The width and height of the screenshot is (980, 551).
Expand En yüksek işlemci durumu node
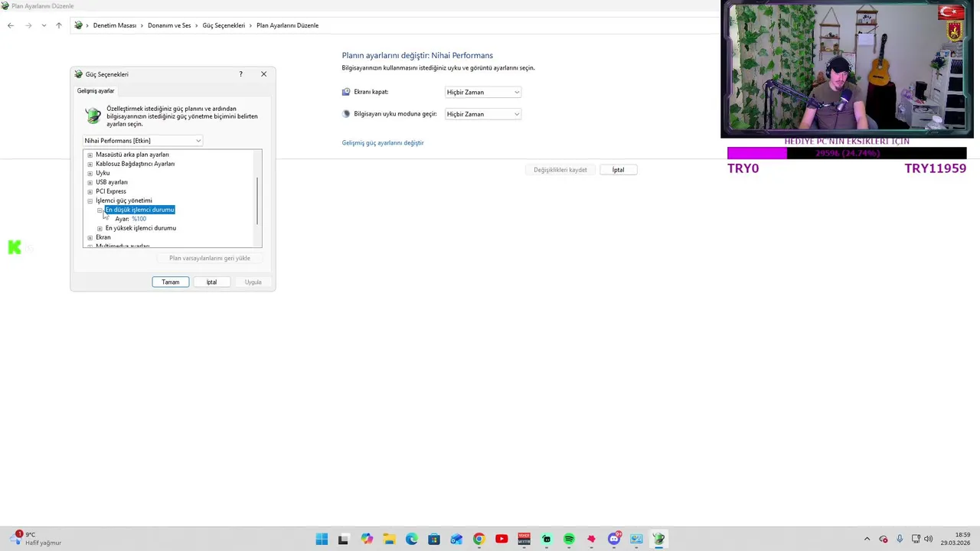tap(100, 228)
